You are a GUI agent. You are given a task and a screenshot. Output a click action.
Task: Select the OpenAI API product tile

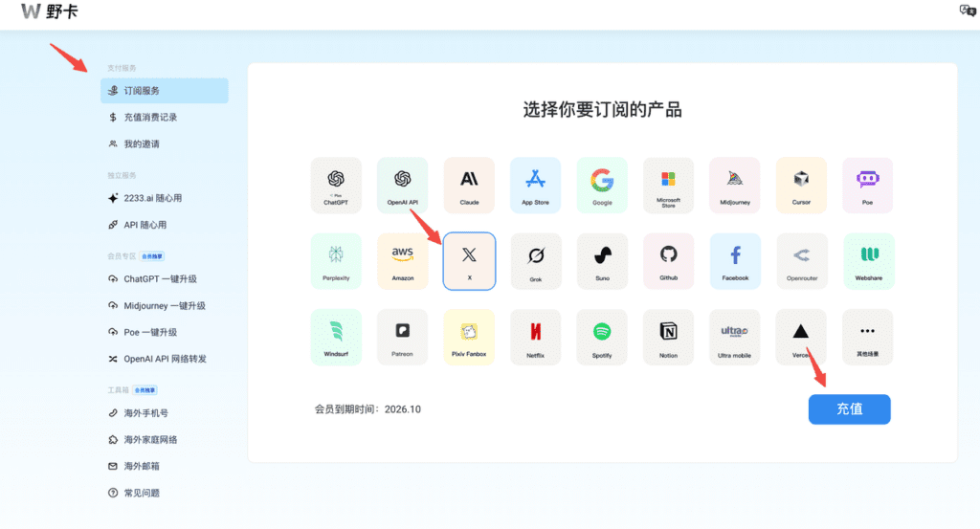(x=403, y=186)
